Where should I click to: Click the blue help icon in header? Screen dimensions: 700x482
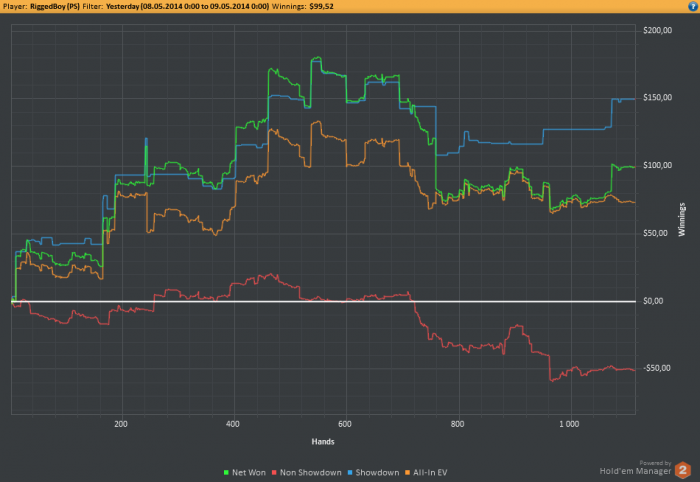pos(693,6)
